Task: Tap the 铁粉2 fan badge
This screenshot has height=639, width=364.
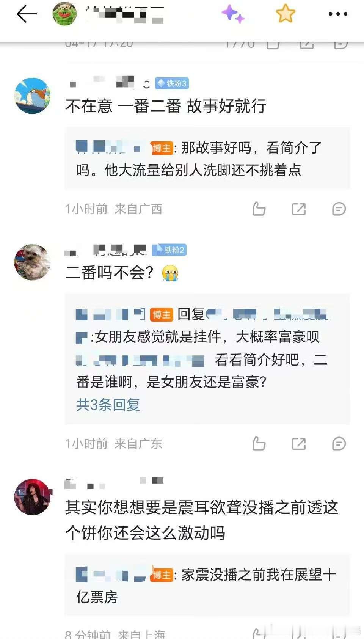Action: pyautogui.click(x=169, y=250)
